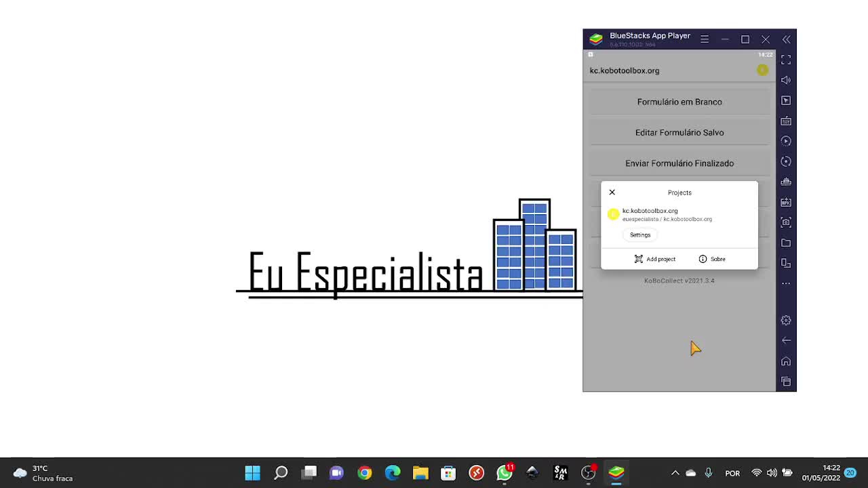868x488 pixels.
Task: Click the macro play circle icon
Action: point(786,141)
